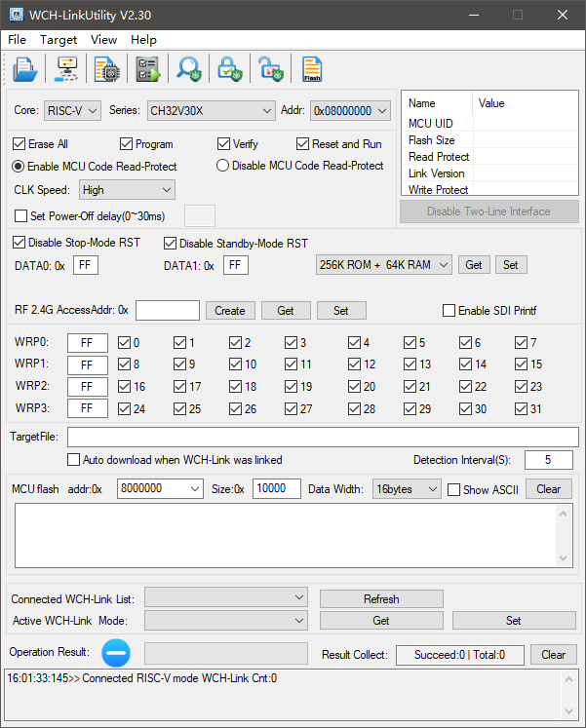This screenshot has width=586, height=728.
Task: Open the File menu
Action: coord(18,40)
